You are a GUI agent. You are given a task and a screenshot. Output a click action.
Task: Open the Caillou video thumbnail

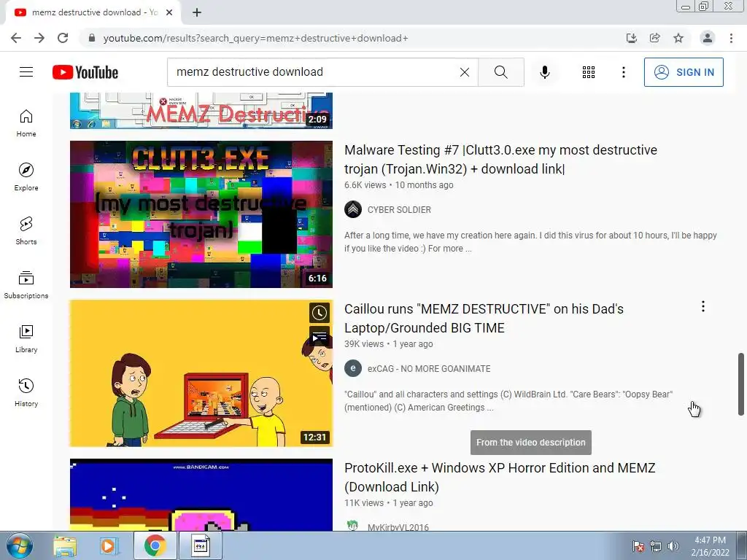coord(201,373)
